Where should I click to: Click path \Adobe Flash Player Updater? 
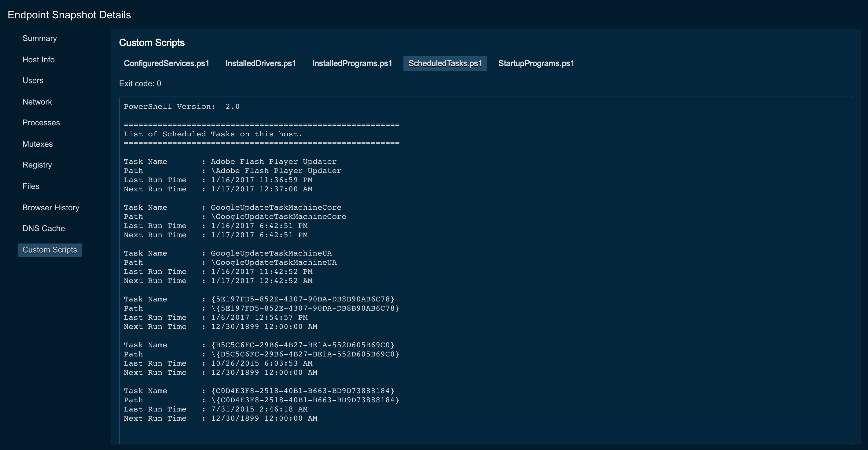276,171
